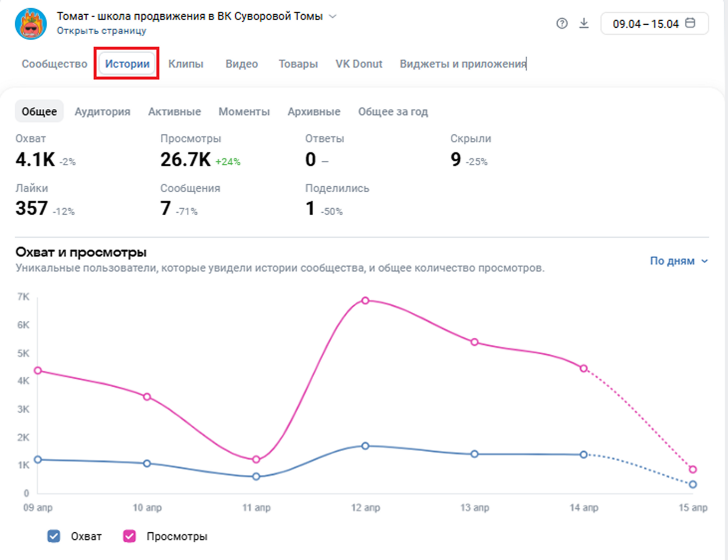The height and width of the screenshot is (560, 728).
Task: Open the По дням grouping dropdown
Action: click(x=678, y=261)
